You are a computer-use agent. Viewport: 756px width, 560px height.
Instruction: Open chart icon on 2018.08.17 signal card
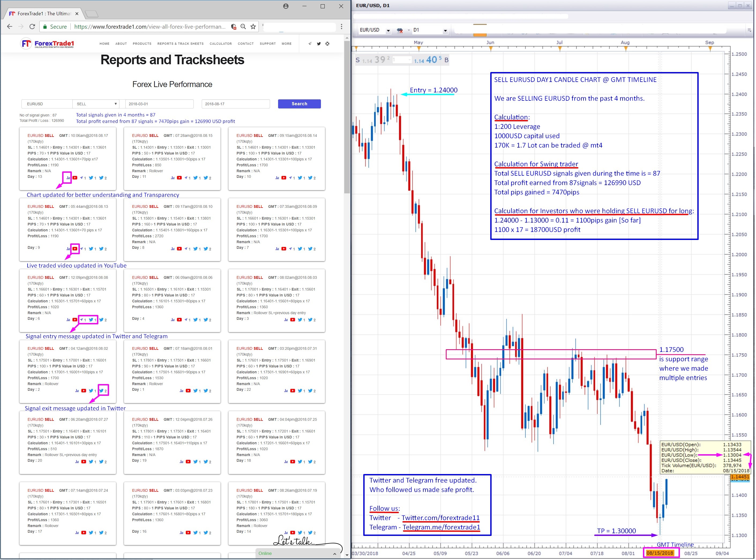point(68,178)
